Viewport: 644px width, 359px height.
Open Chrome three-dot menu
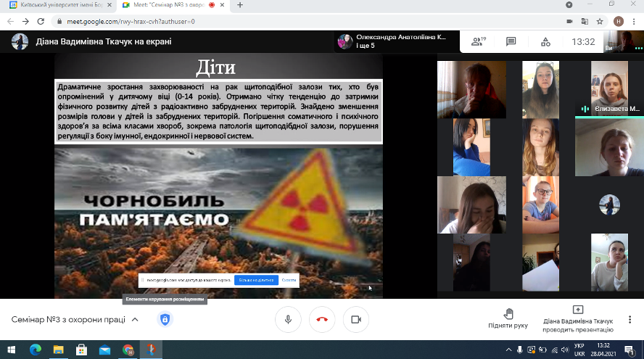point(634,21)
